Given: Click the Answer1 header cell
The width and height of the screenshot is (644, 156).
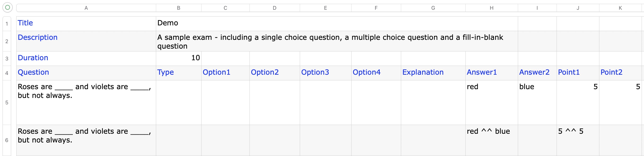Looking at the screenshot, I should tap(491, 73).
